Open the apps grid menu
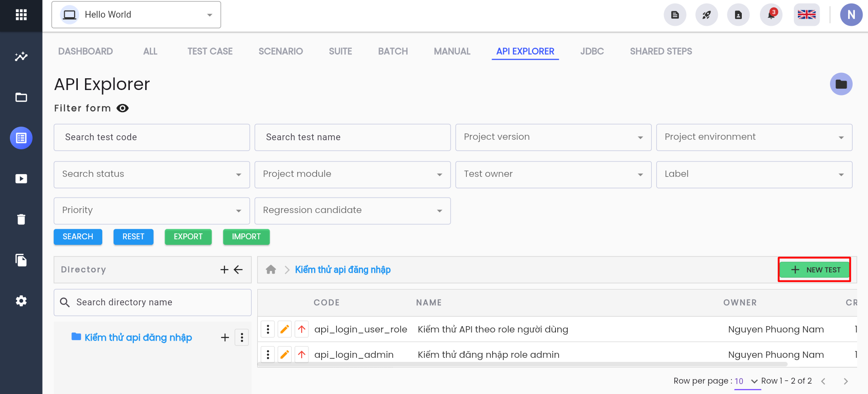Image resolution: width=868 pixels, height=394 pixels. [21, 15]
